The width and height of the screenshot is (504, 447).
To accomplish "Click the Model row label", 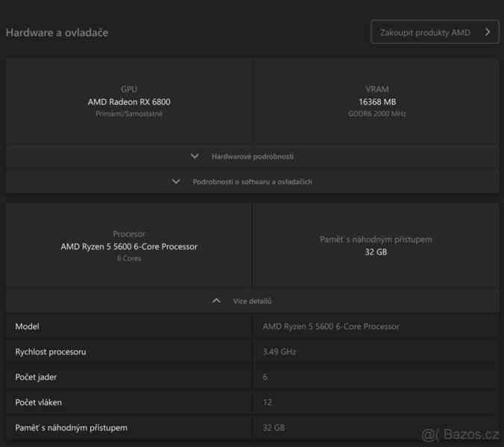I will (28, 327).
